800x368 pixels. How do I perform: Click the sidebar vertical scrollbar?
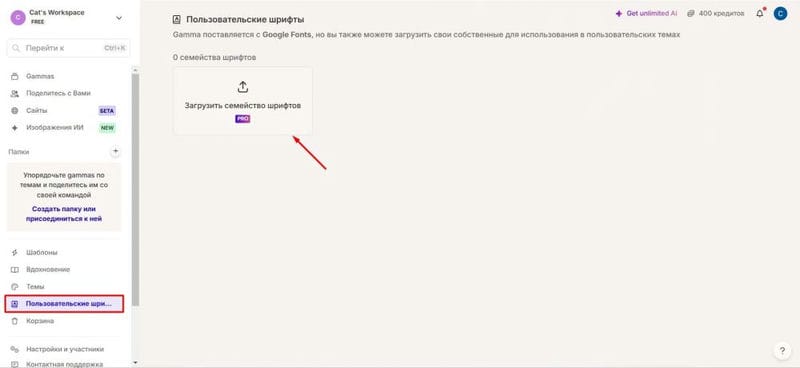click(135, 189)
